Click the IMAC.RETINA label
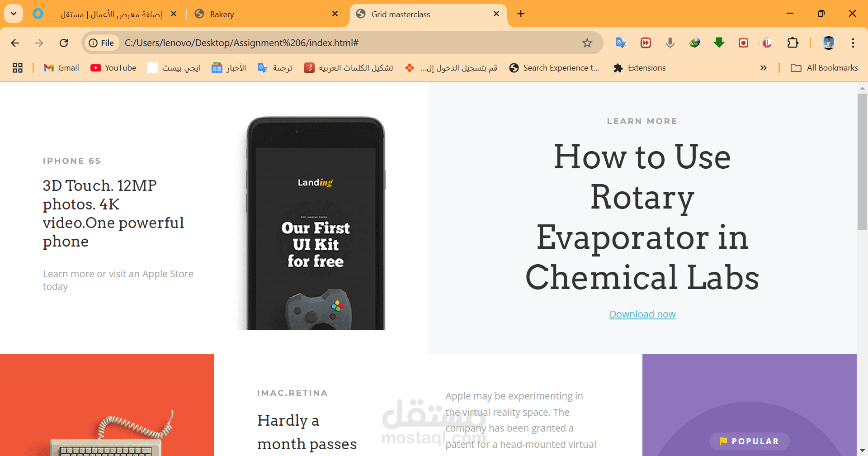Screen dimensions: 868x456 point(292,393)
